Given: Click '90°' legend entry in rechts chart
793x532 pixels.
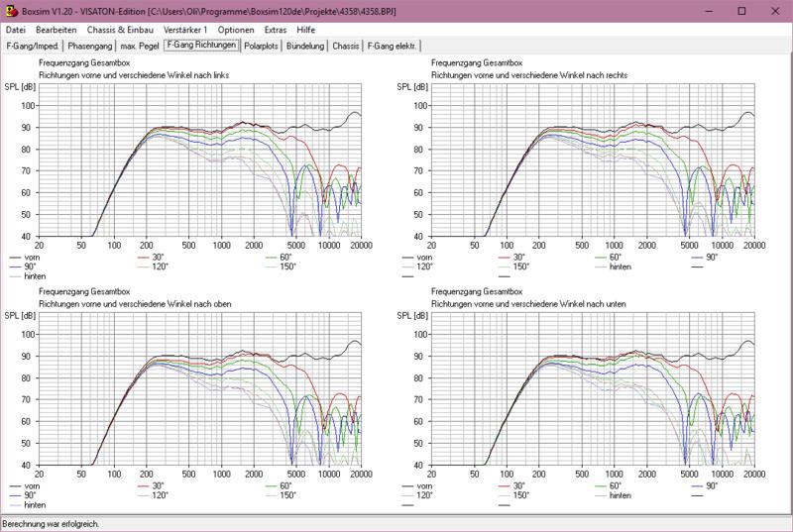Looking at the screenshot, I should 705,258.
